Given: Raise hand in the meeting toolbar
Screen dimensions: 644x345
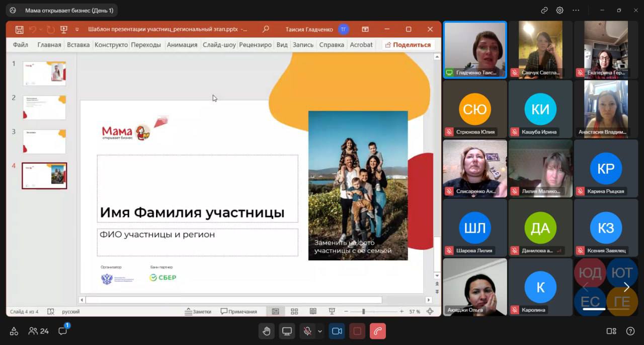Looking at the screenshot, I should click(x=267, y=331).
